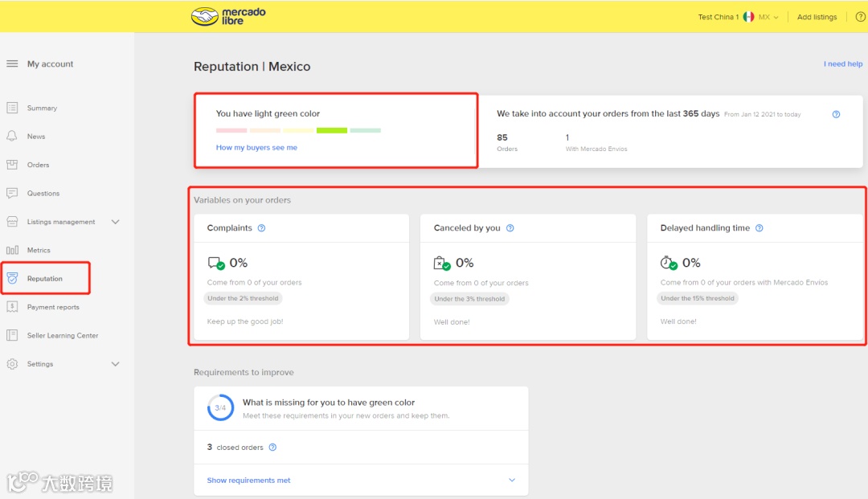
Task: Click the Canceled by you package icon
Action: pos(442,263)
